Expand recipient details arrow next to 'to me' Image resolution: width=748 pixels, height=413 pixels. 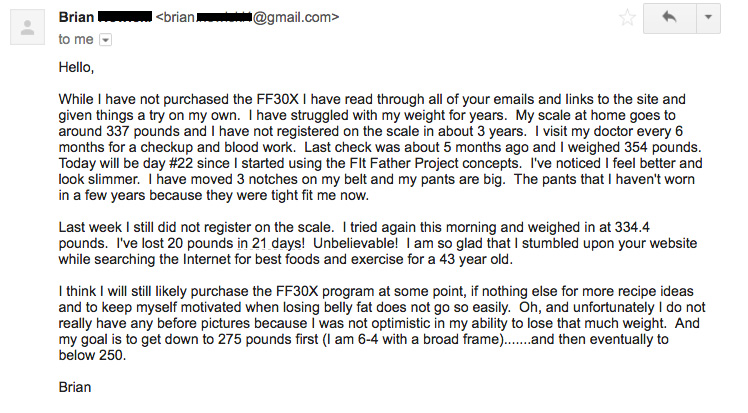[x=106, y=40]
